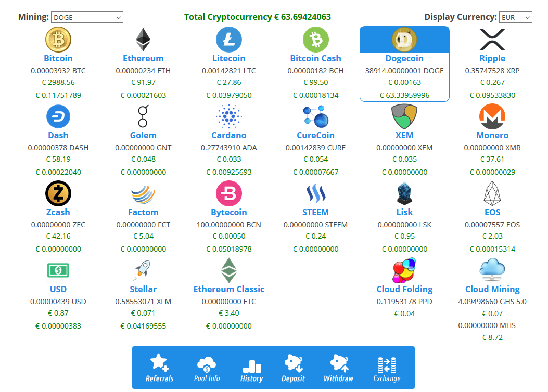The image size is (548, 392).
Task: Click the Factom swirl icon
Action: point(143,194)
